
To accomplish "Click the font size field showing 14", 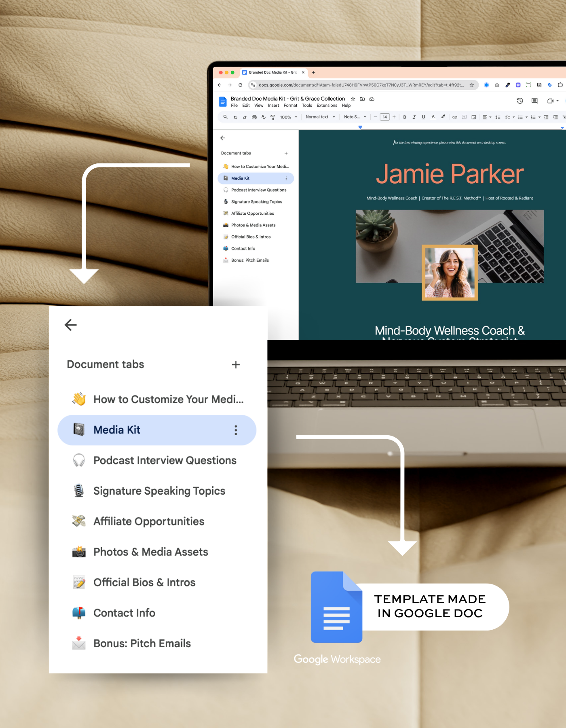I will click(x=384, y=117).
